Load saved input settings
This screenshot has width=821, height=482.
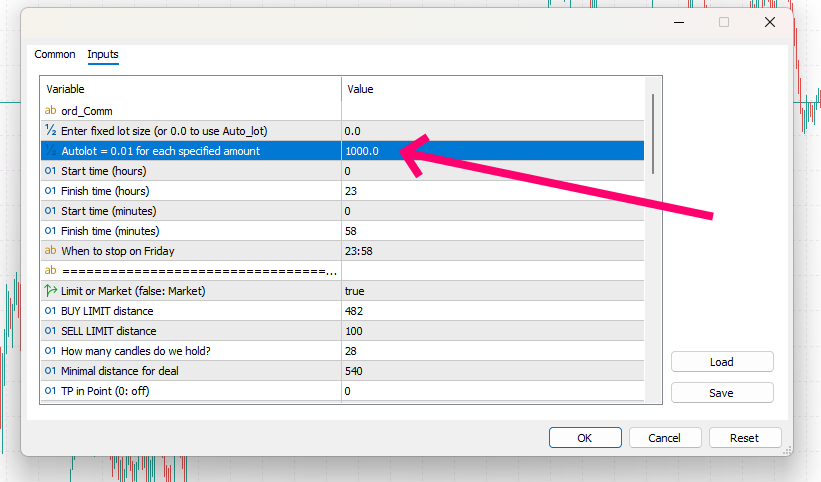tap(721, 362)
